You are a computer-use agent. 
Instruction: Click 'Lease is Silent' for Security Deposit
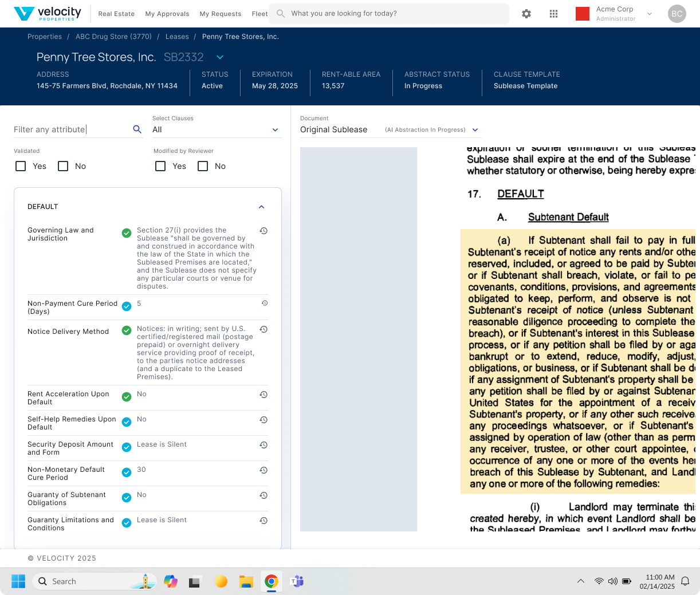[162, 444]
